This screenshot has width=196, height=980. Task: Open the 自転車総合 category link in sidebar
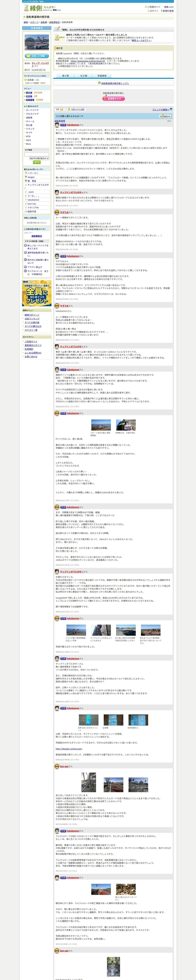click(x=37, y=236)
